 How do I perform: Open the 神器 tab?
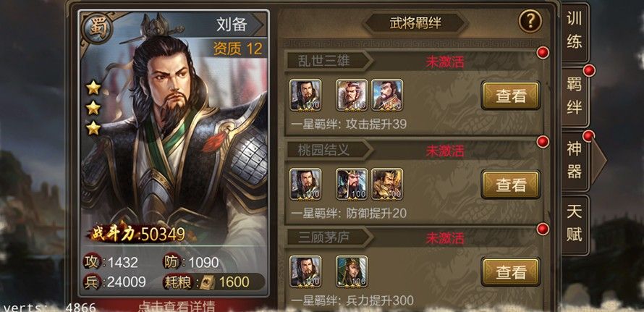[x=575, y=160]
